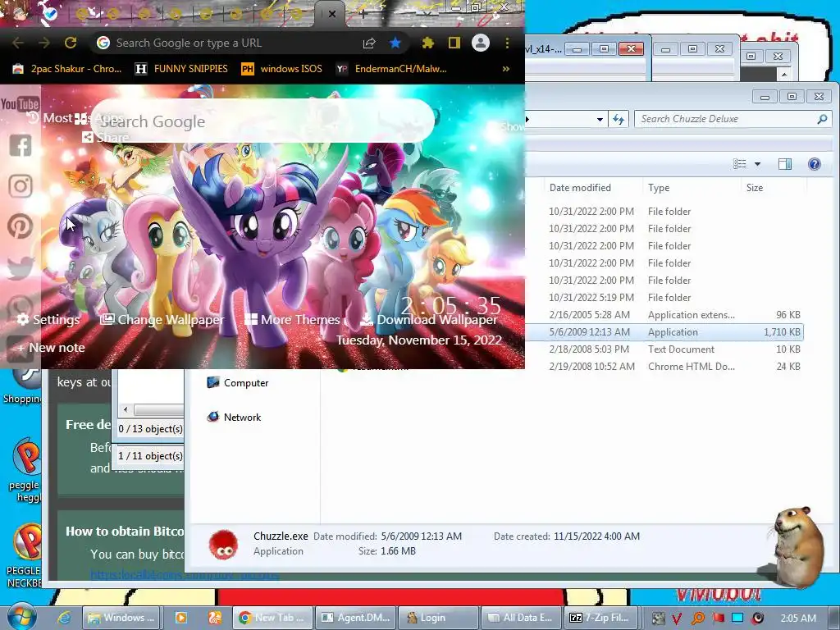Viewport: 840px width, 630px height.
Task: Click Share on the new tab page
Action: [x=106, y=138]
